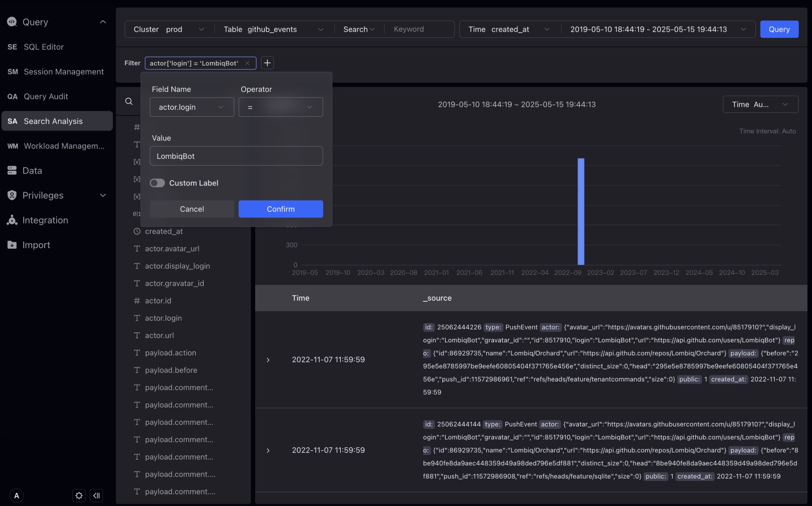812x506 pixels.
Task: Collapse the Query sidebar group
Action: click(103, 22)
